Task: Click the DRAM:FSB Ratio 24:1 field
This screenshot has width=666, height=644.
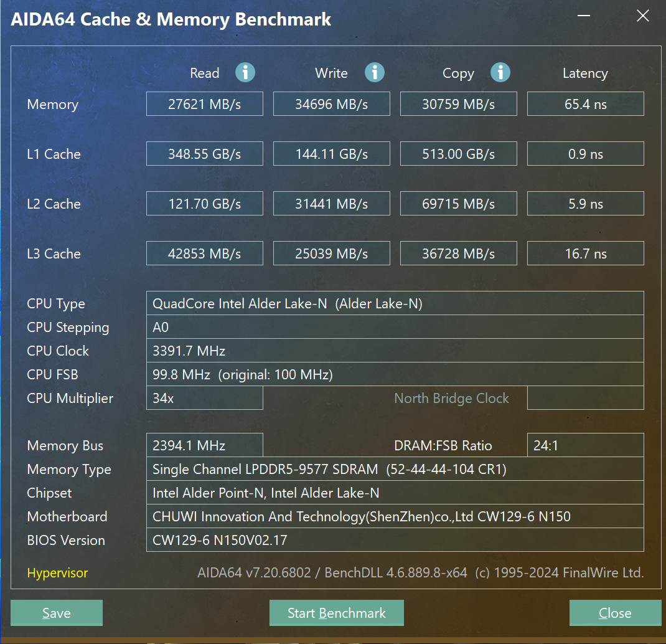Action: 585,445
